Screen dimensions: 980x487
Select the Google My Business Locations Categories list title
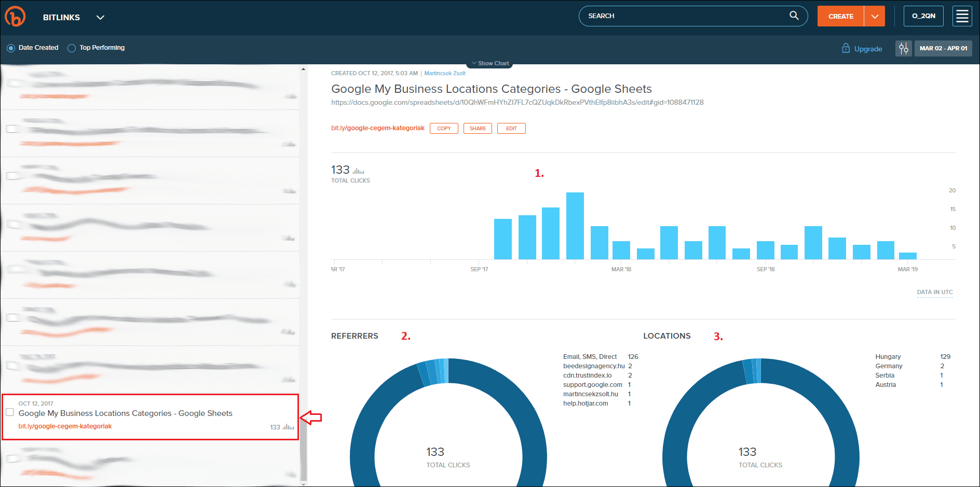(125, 413)
